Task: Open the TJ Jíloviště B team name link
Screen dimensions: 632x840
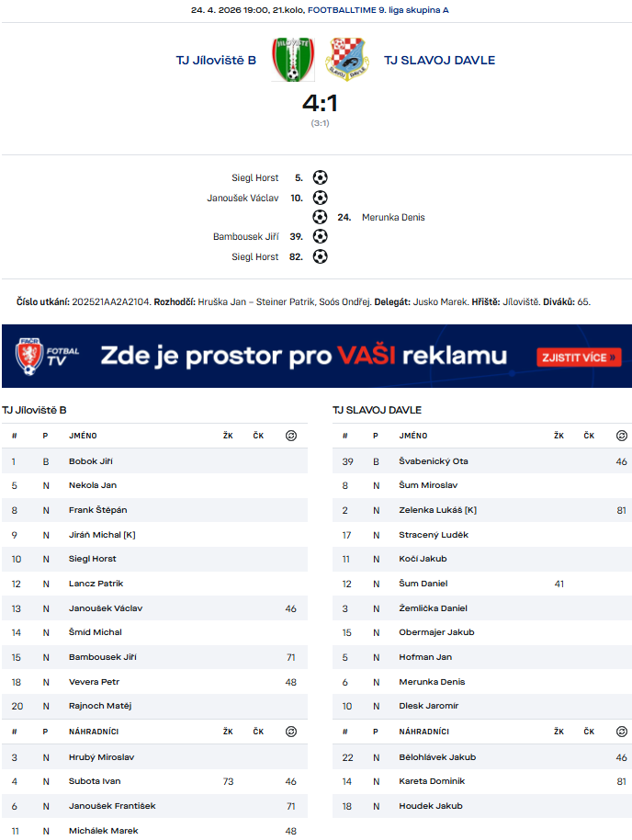Action: 216,61
